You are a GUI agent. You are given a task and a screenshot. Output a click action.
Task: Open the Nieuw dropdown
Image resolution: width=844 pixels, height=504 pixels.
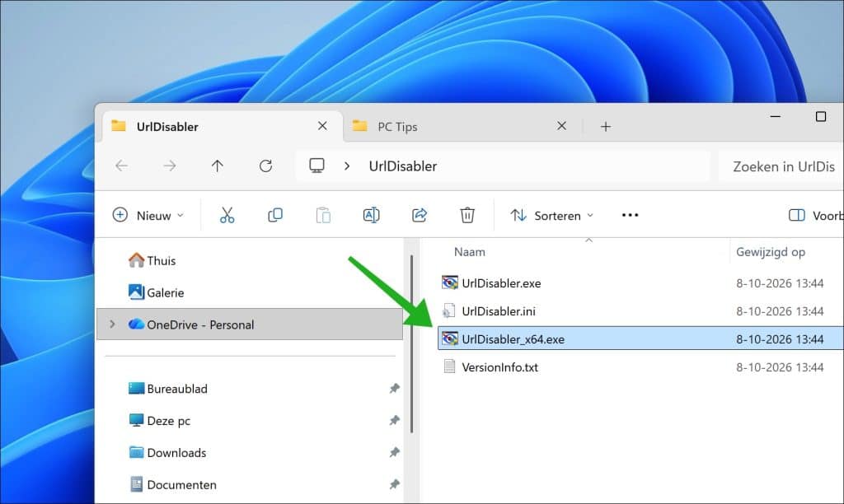click(148, 215)
